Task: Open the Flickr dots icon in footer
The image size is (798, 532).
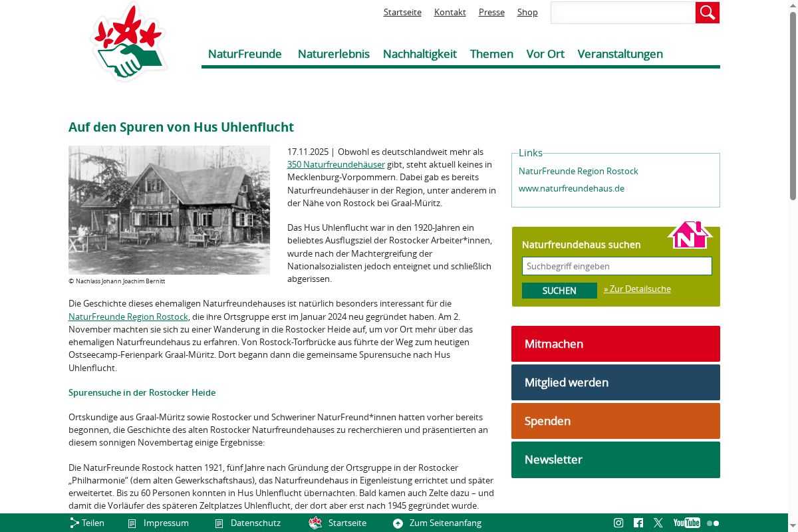Action: click(x=713, y=523)
